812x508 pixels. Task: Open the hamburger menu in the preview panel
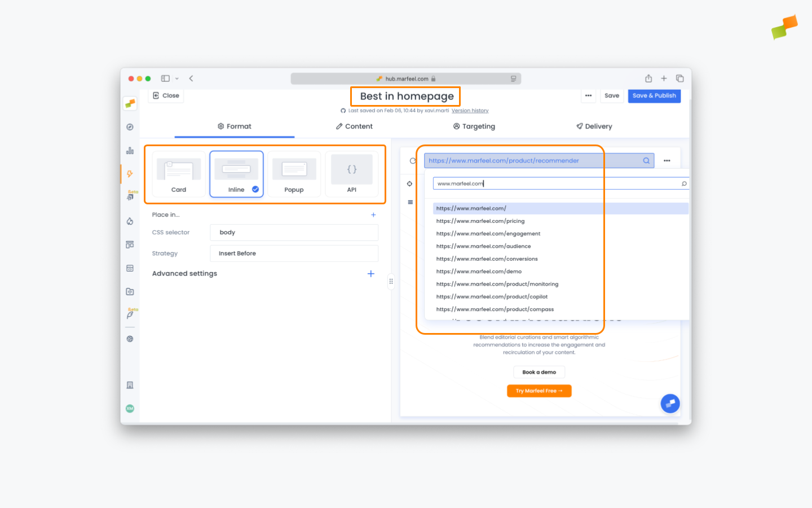411,202
